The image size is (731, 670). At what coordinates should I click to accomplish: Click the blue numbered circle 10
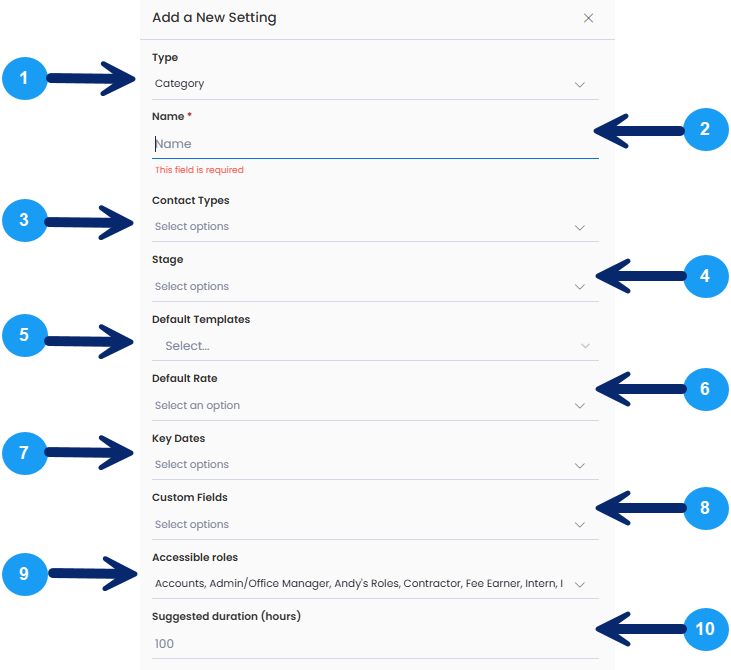(705, 629)
